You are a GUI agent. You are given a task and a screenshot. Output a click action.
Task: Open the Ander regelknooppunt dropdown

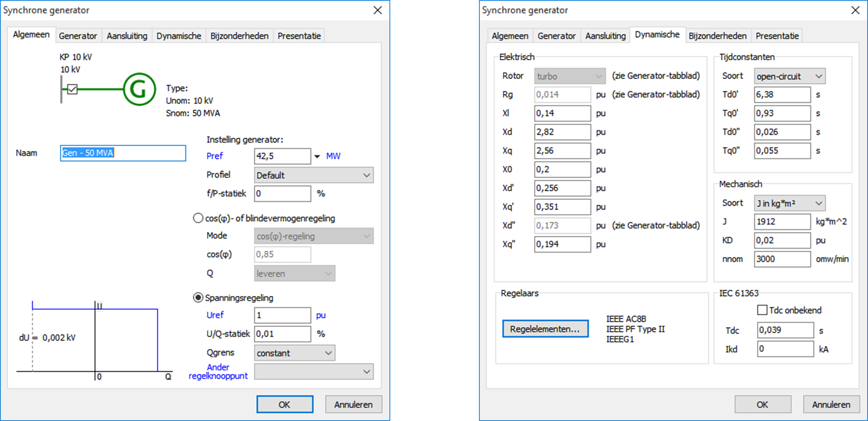tap(313, 372)
